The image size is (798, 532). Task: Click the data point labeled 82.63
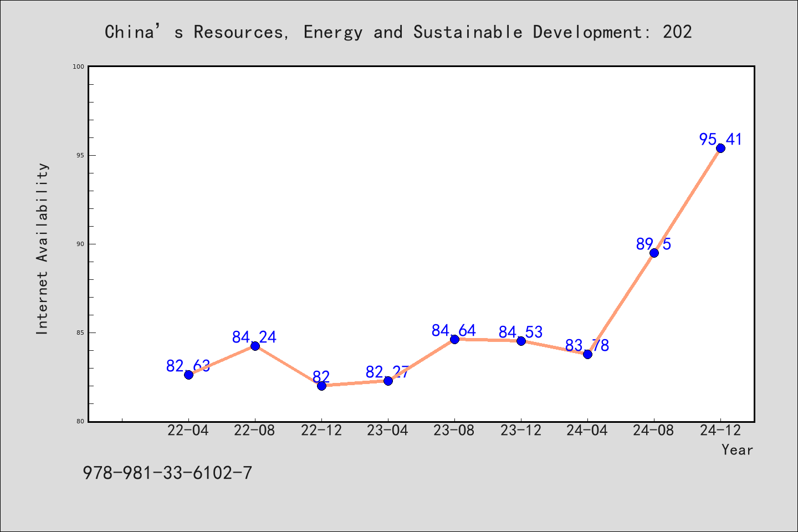point(188,375)
